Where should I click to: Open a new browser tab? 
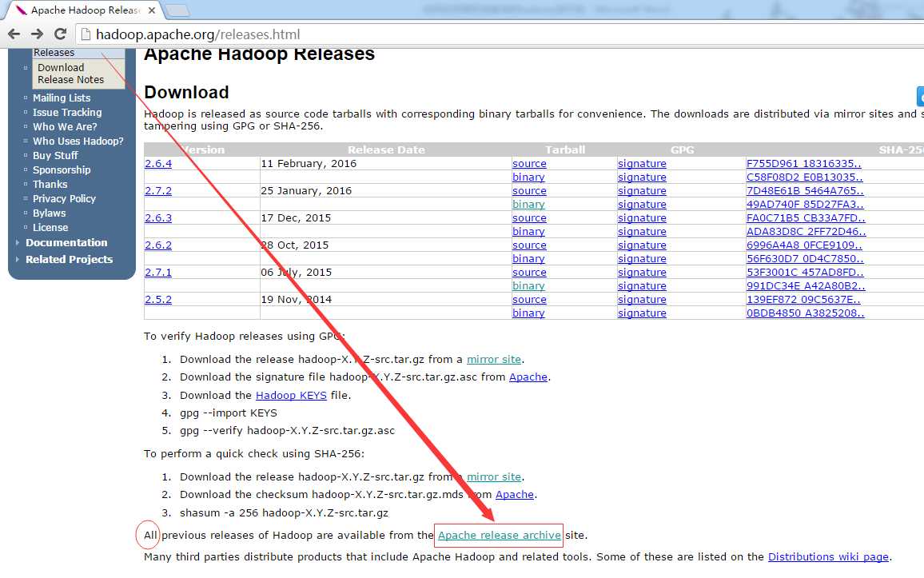(176, 10)
